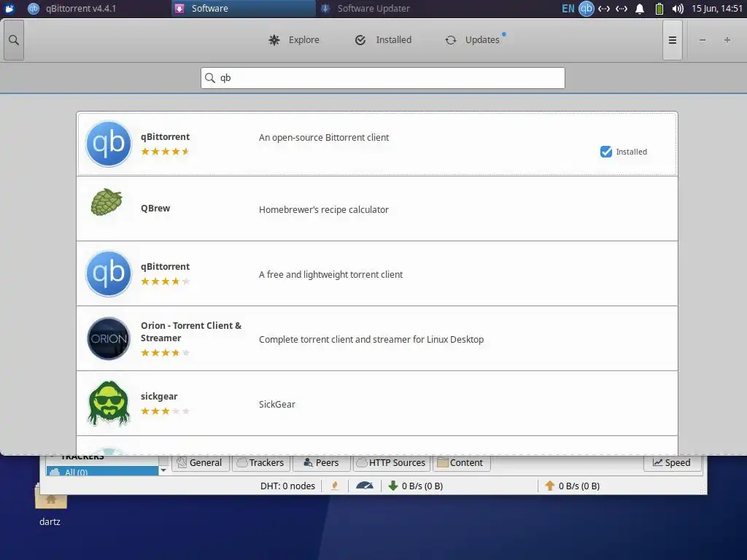This screenshot has height=560, width=747.
Task: Maximize the Software window with plus button
Action: tap(727, 40)
